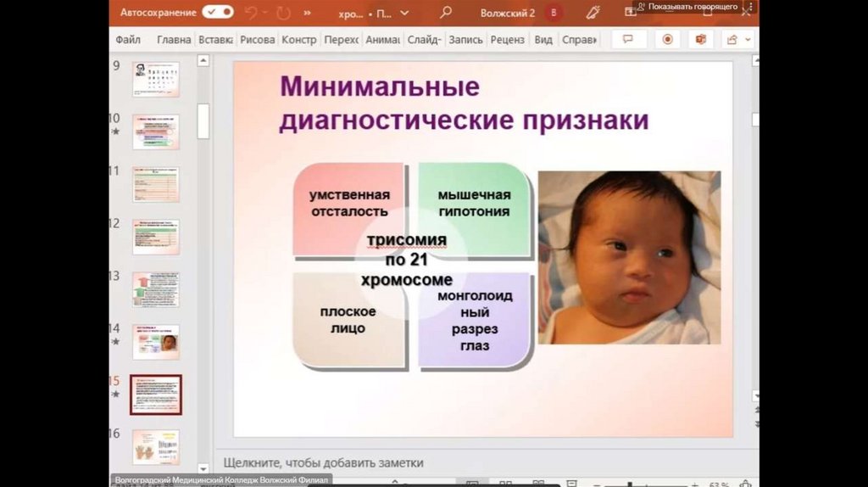Switch to the Вставка tab
The height and width of the screenshot is (487, 868).
pos(215,40)
